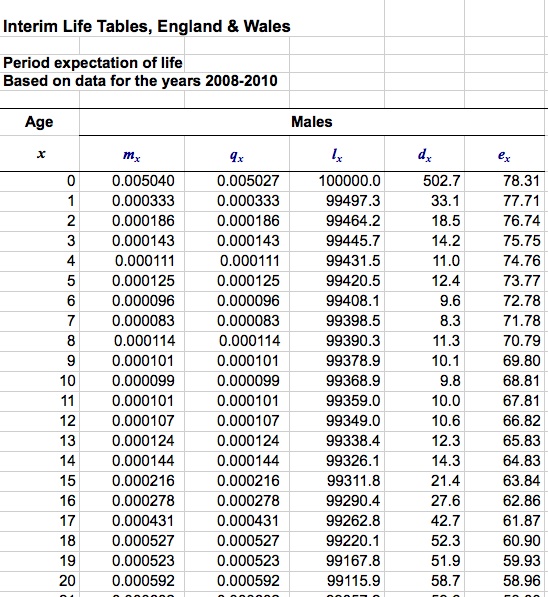Viewport: 548px width, 597px height.
Task: Select 'Based on data for the years 2008-2010'
Action: pos(140,81)
